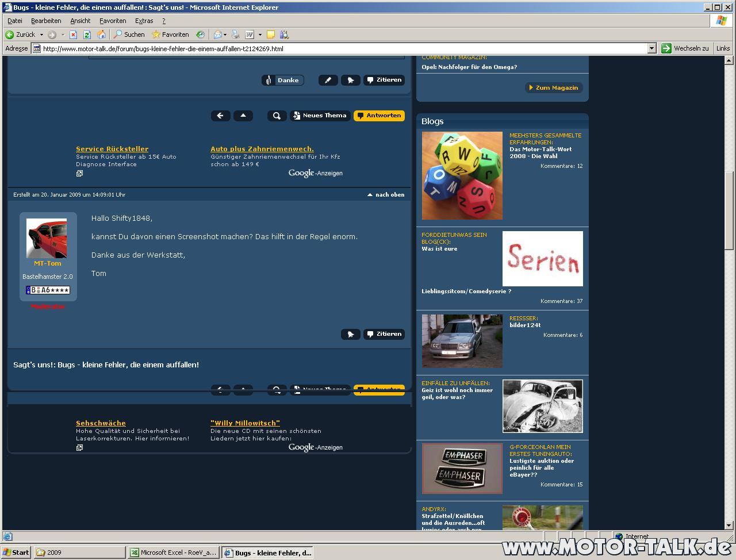Open the EM-Phaser badge thumbnail
Viewport: 736px width, 560px height.
coord(462,469)
